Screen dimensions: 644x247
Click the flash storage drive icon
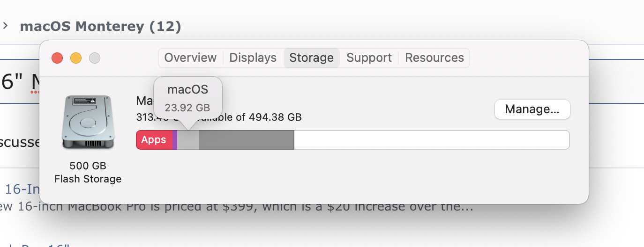[x=88, y=122]
